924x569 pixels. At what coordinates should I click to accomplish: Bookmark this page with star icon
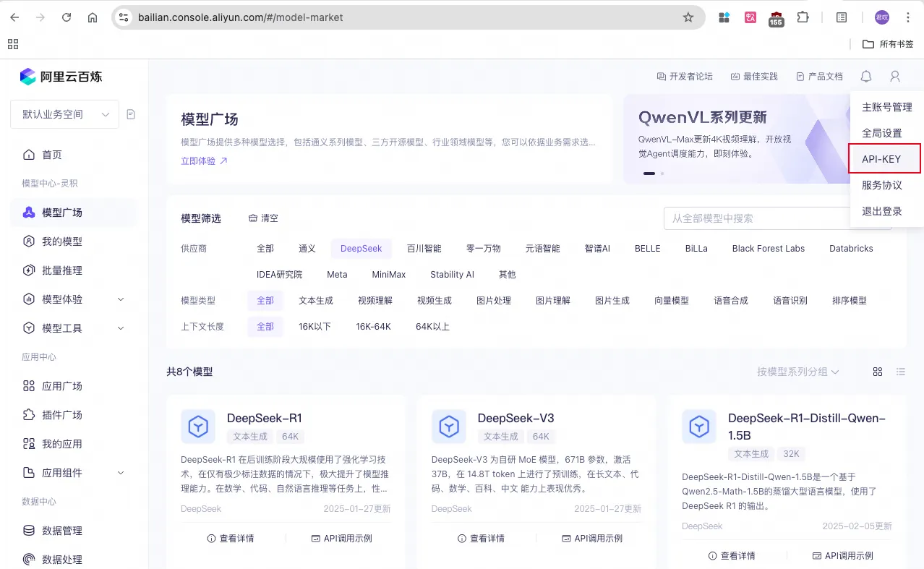688,17
